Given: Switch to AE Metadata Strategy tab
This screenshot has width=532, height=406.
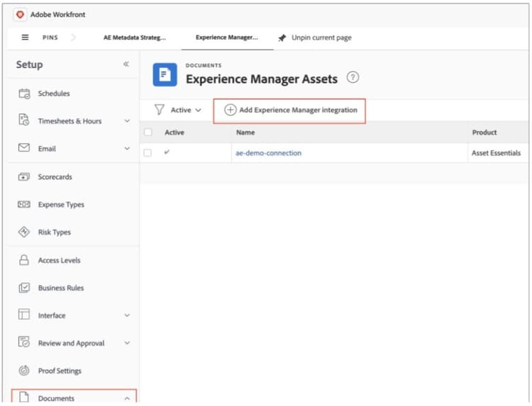Looking at the screenshot, I should point(135,38).
